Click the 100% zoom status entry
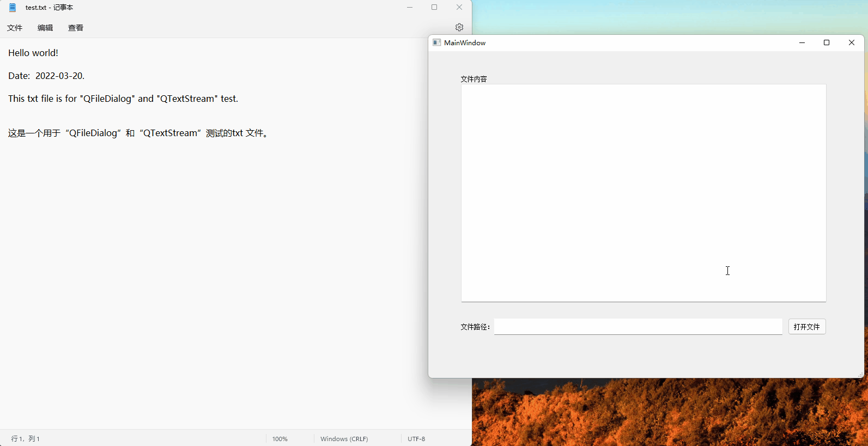Screen dimensions: 868x446 pos(280,439)
